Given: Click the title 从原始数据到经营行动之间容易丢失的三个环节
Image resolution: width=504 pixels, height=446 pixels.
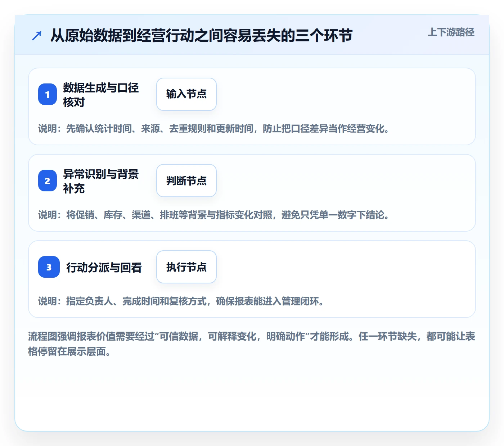Looking at the screenshot, I should point(201,36).
